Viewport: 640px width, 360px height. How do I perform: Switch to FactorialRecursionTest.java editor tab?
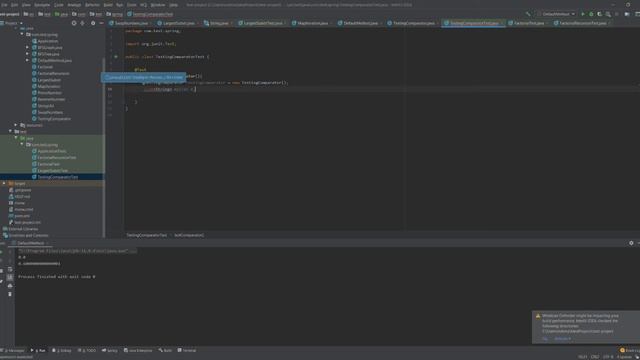pos(582,23)
